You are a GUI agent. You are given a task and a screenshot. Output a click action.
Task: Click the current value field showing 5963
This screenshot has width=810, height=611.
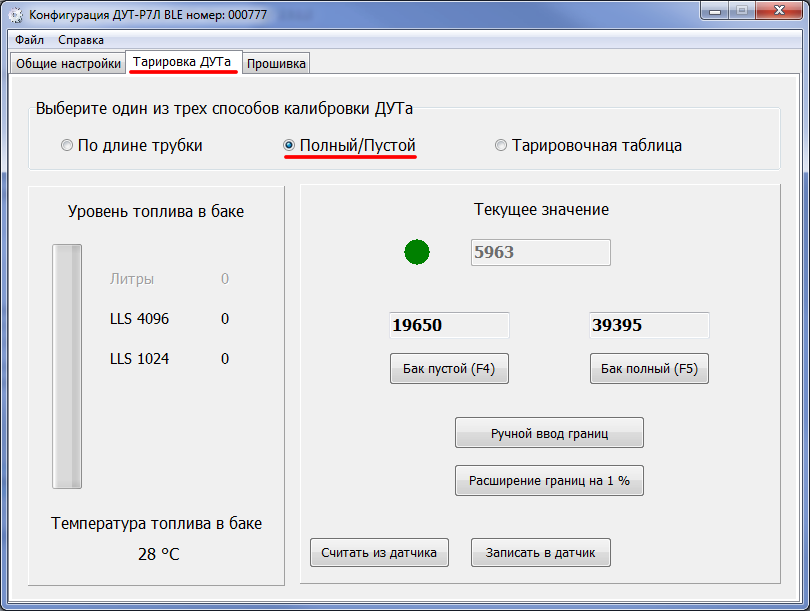541,253
